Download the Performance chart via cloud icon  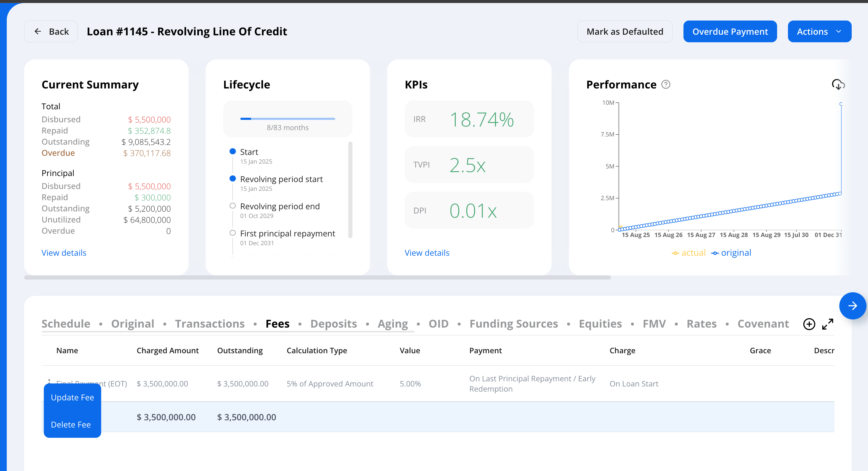coord(838,84)
